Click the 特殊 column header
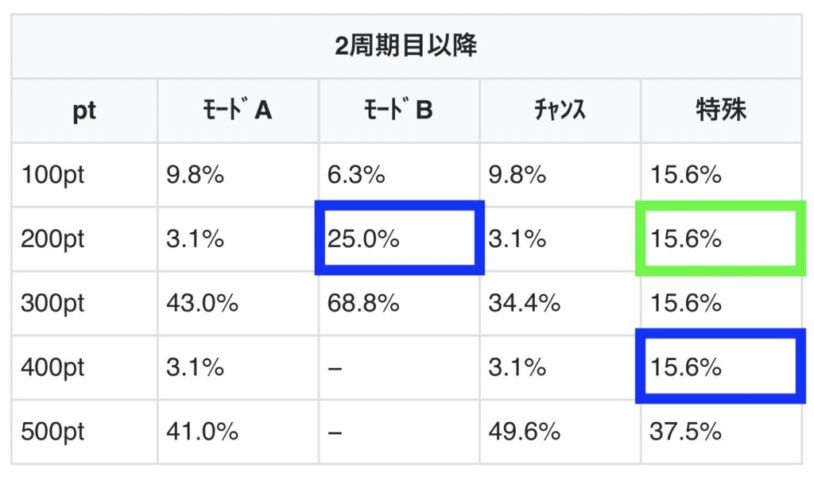Screen dimensions: 814x504 click(x=721, y=110)
